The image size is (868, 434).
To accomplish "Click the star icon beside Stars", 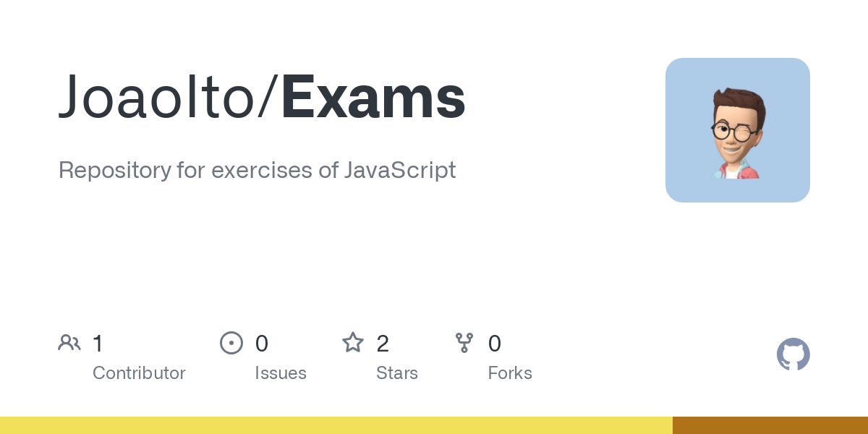I will tap(353, 343).
